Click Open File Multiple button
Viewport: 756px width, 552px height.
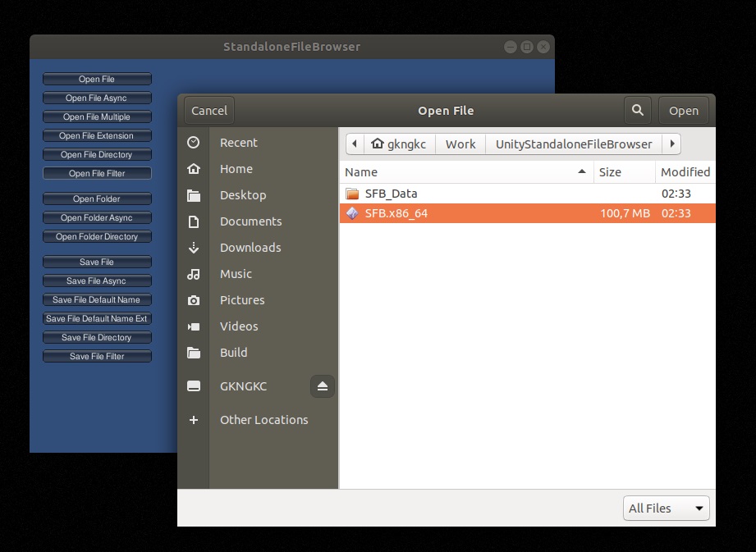[x=97, y=116]
